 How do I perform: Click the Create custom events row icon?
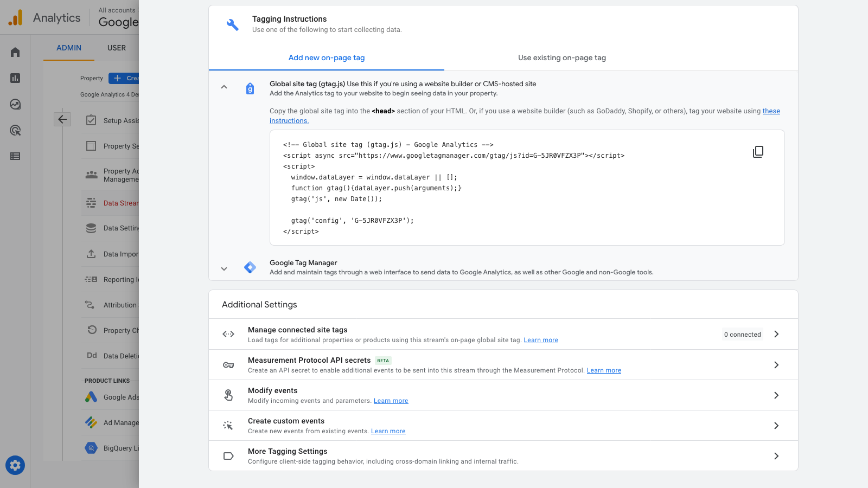click(x=228, y=426)
